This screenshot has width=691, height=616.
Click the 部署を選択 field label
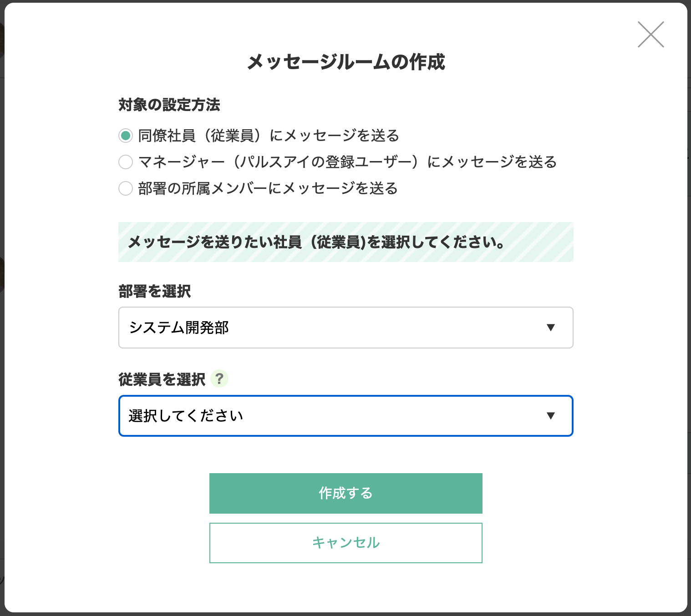coord(155,291)
